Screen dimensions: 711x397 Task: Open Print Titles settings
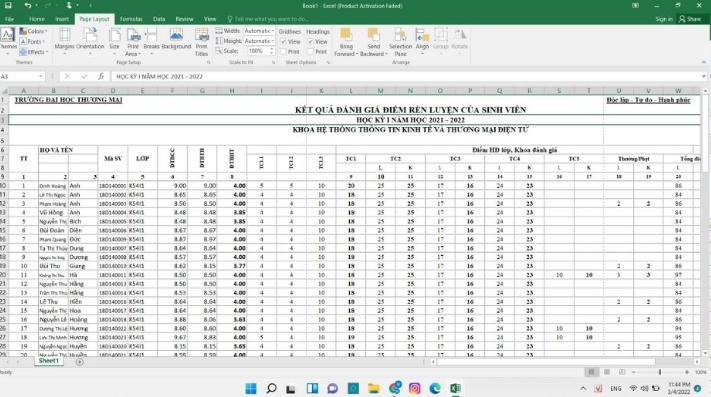tap(201, 42)
